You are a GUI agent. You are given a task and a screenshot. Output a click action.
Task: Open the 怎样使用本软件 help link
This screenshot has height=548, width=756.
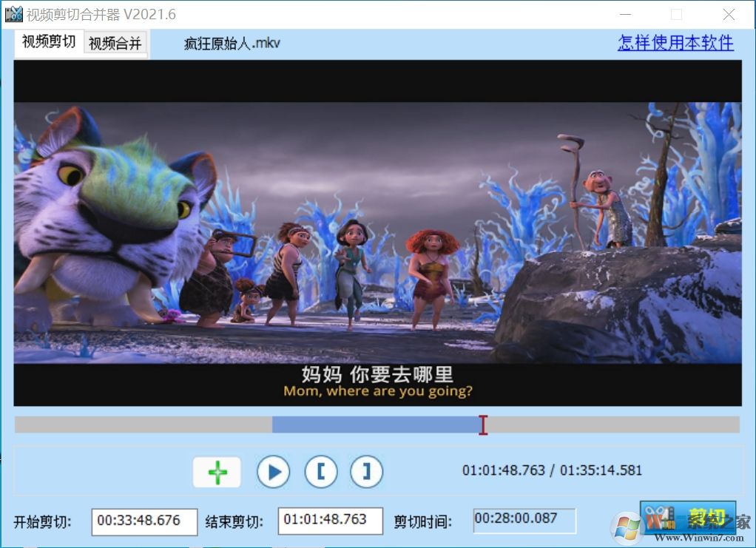(x=675, y=43)
